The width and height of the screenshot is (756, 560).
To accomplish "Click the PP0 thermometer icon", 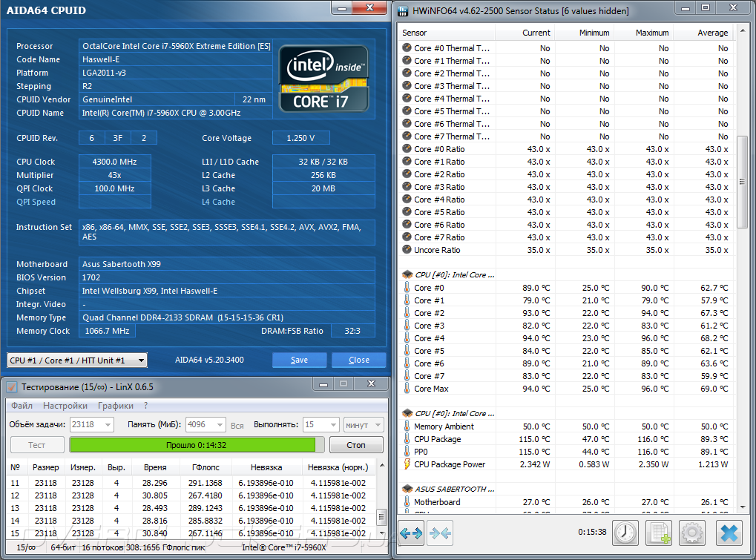I will (407, 452).
